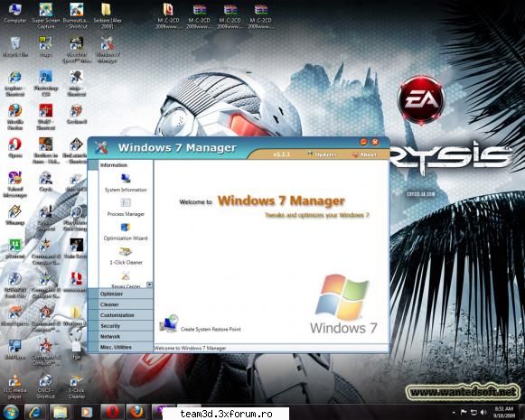525x420 pixels.
Task: Open the 1-Click Cleaner desktop shortcut
Action: coord(77,387)
